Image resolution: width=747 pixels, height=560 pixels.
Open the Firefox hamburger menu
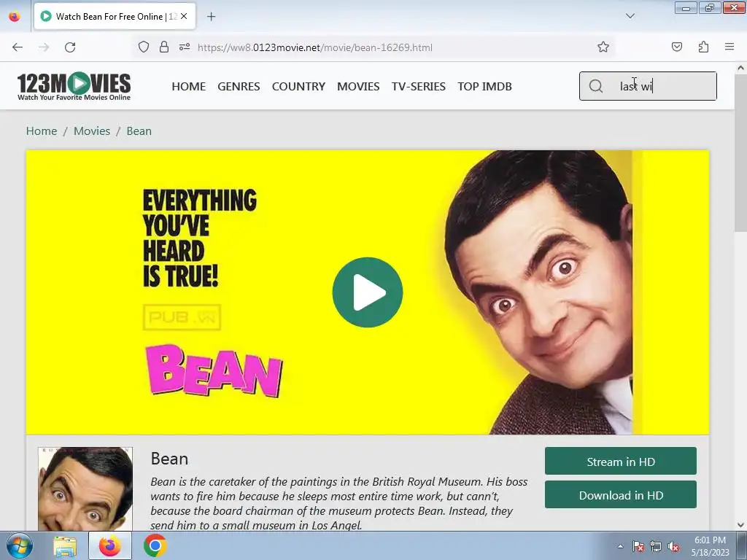[x=729, y=47]
